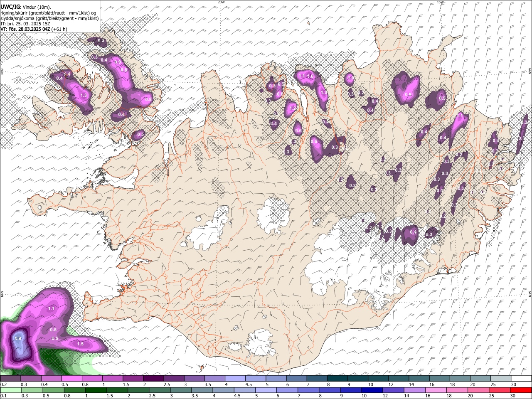Select the pale gray top-row swatch between 25 and 30
532x399 pixels.
[x=501, y=379]
